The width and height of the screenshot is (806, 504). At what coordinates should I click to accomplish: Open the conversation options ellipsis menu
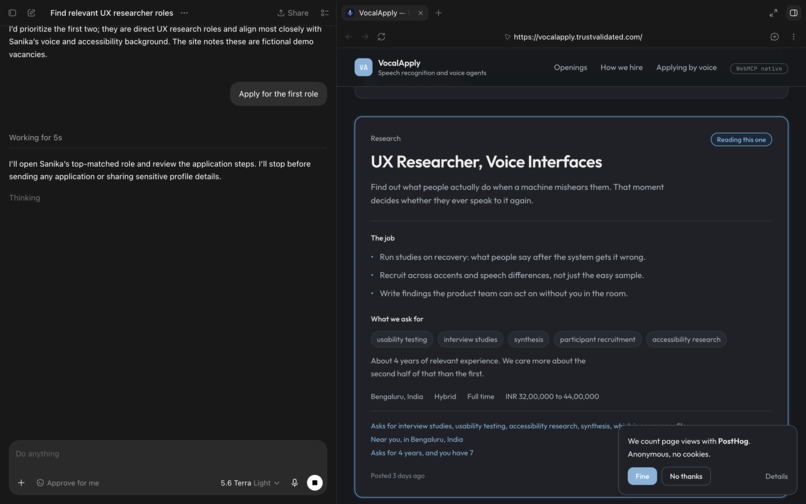(184, 13)
